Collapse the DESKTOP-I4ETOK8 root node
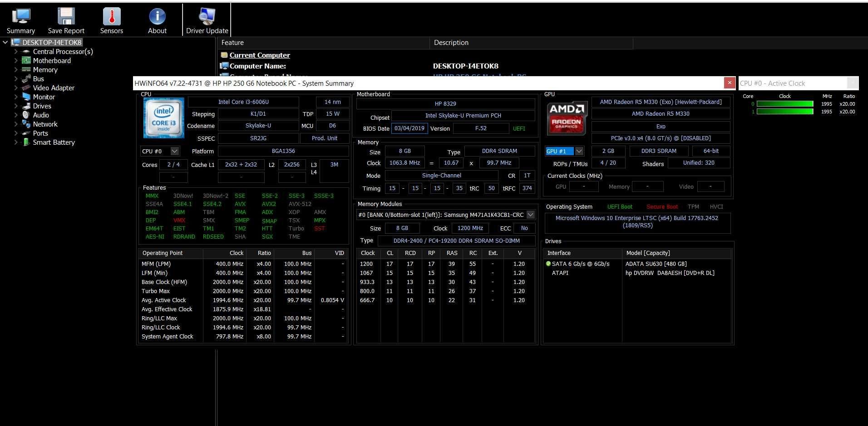Screen dimensions: 868x426 click(x=5, y=42)
